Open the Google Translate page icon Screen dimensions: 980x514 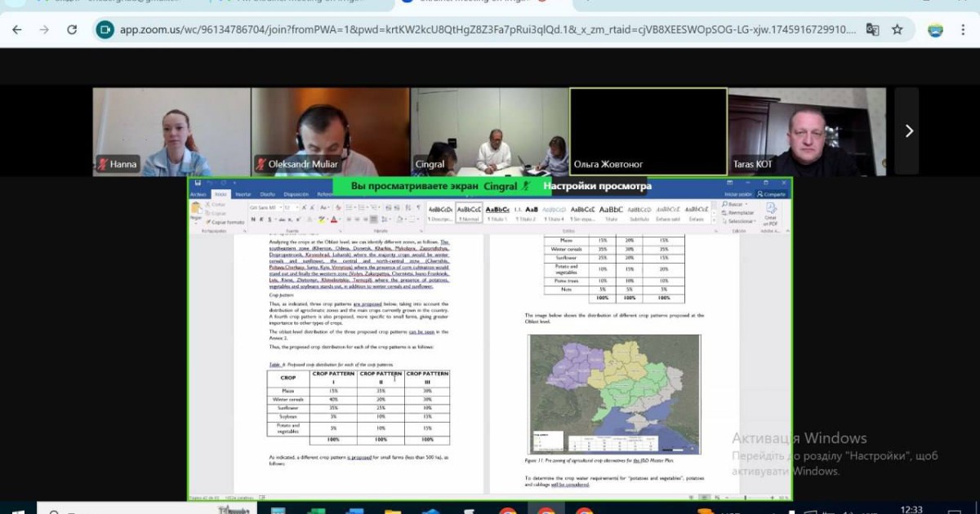coord(873,30)
